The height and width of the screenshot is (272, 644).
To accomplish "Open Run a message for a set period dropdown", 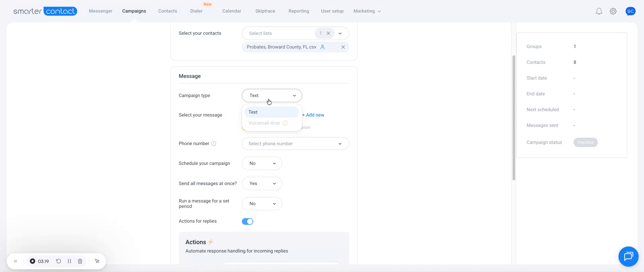I will (x=262, y=203).
